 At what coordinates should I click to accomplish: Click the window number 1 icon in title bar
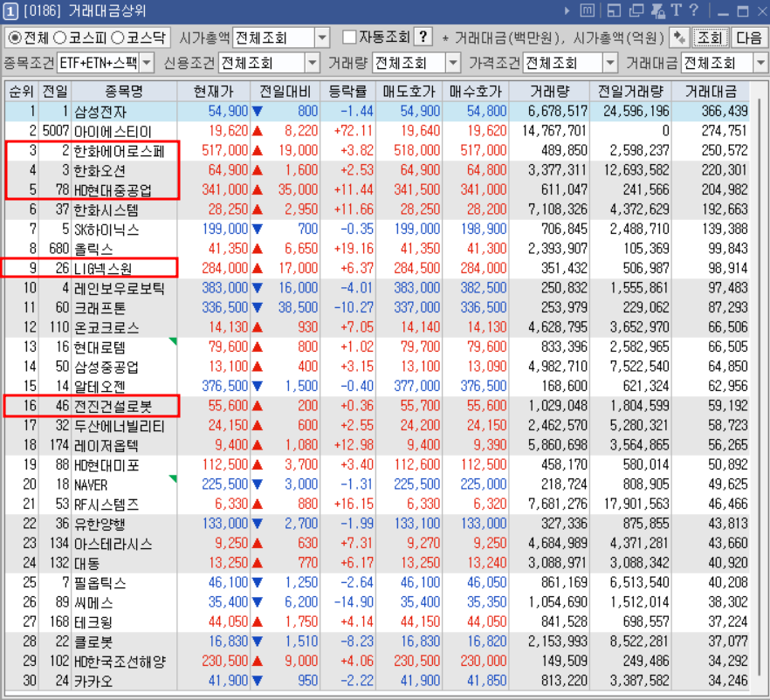[10, 10]
